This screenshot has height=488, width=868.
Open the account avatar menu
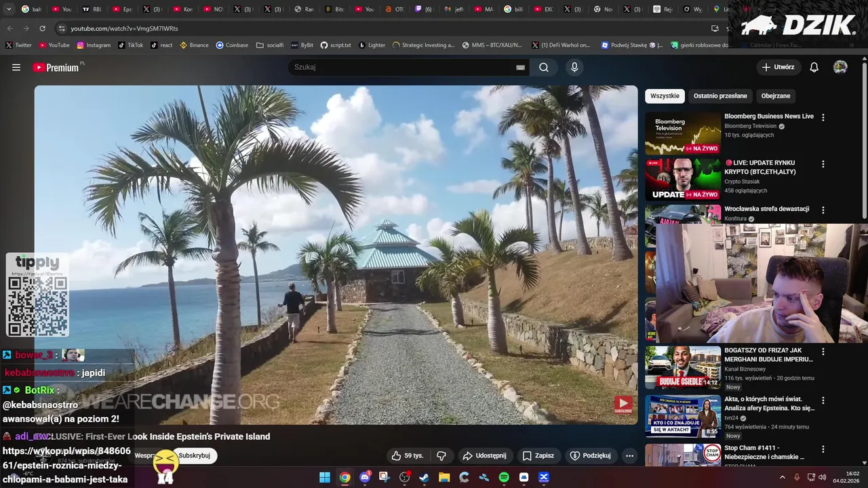840,67
